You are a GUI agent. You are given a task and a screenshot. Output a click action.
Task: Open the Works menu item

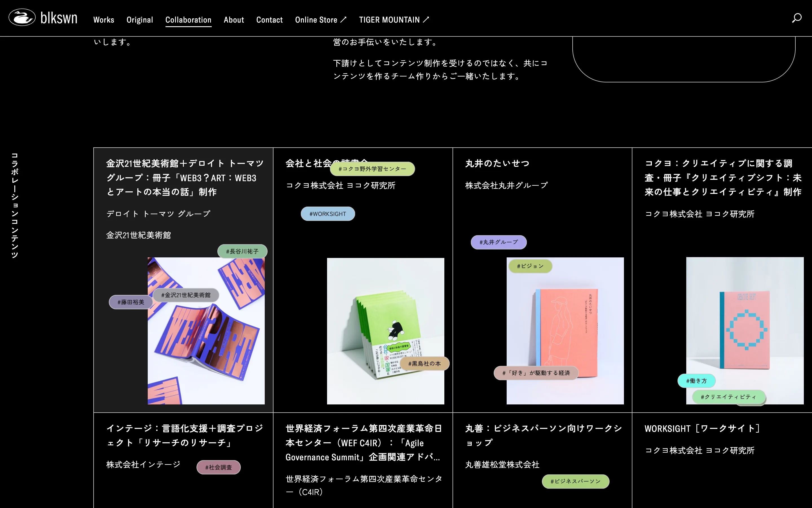(104, 20)
